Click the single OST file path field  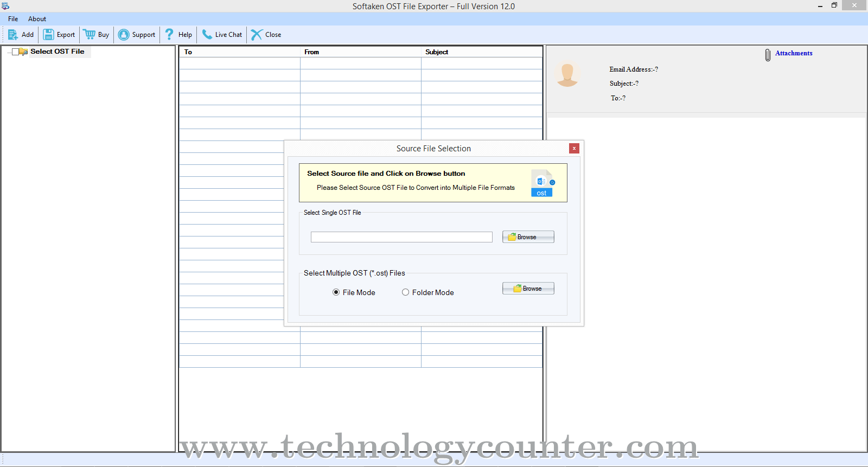pyautogui.click(x=401, y=237)
